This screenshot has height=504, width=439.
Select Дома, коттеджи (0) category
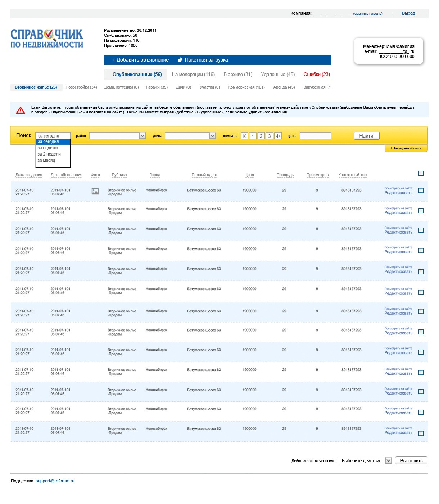coord(121,87)
